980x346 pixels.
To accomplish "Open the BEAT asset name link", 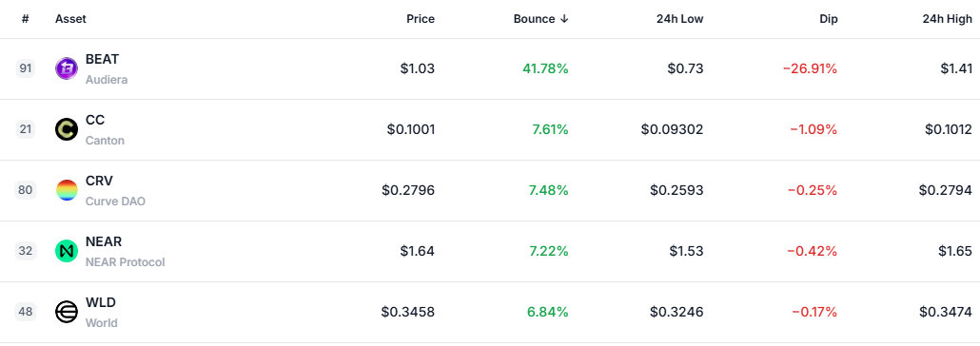I will 103,59.
